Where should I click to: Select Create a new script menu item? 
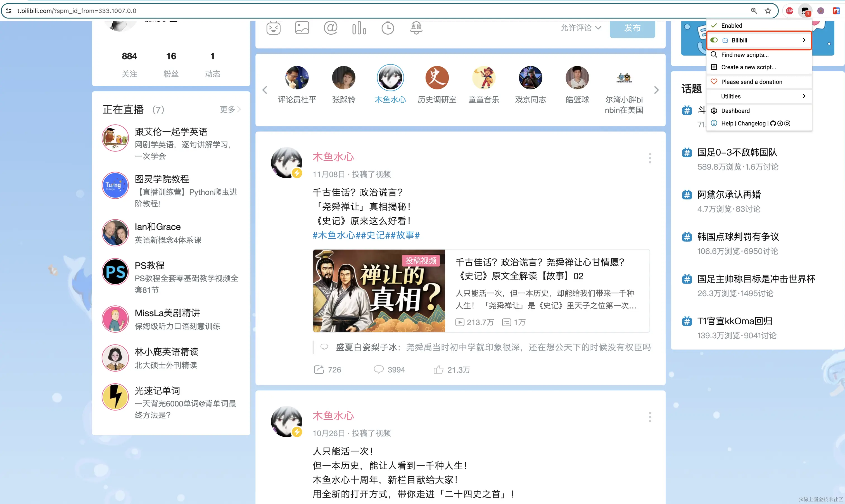pos(748,67)
